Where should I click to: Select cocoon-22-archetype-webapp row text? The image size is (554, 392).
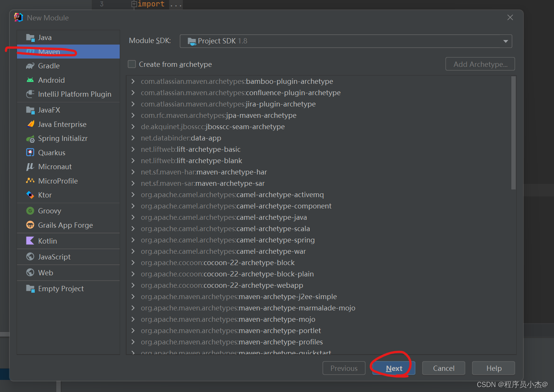(x=222, y=285)
